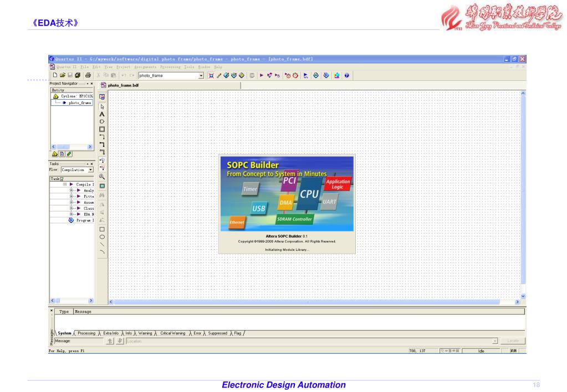The image size is (567, 392).
Task: Click the detach window icon atop tool palette
Action: [103, 97]
